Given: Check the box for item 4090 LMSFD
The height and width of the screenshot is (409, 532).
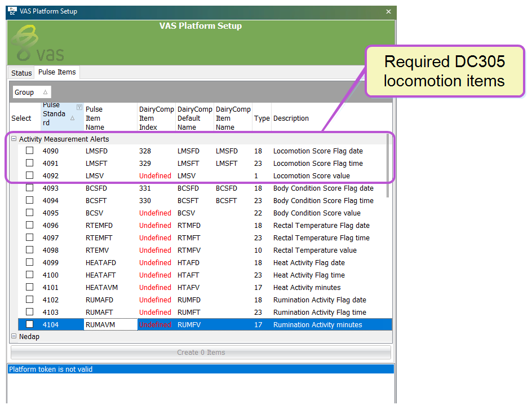Looking at the screenshot, I should tap(30, 151).
